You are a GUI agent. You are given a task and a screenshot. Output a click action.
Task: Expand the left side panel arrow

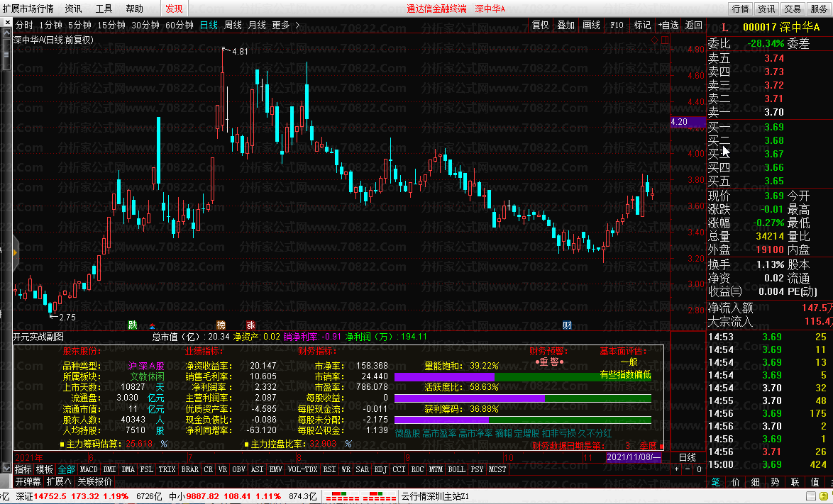pos(15,252)
